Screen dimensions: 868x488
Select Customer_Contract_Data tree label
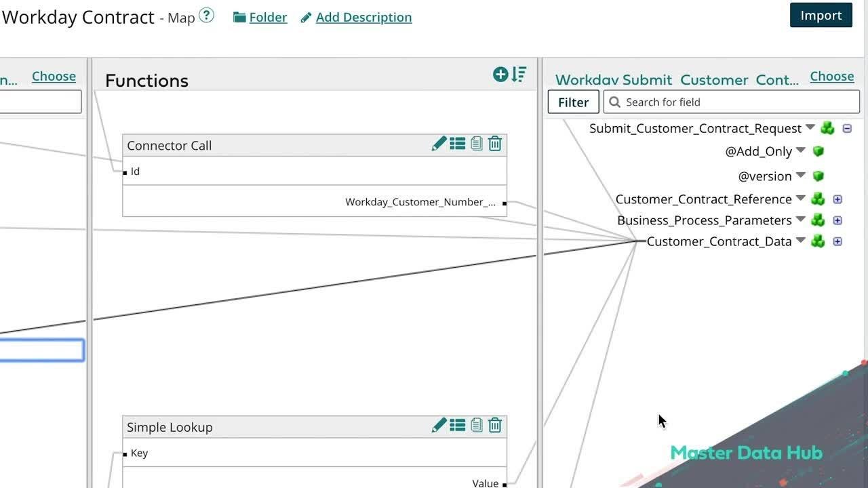719,241
